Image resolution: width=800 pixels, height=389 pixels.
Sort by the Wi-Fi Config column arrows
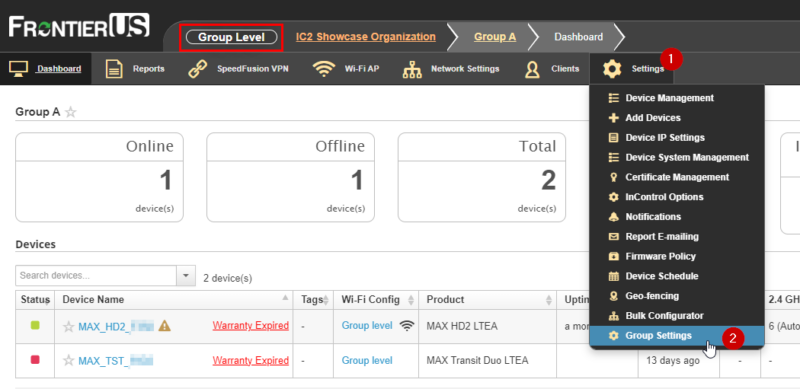pos(410,300)
